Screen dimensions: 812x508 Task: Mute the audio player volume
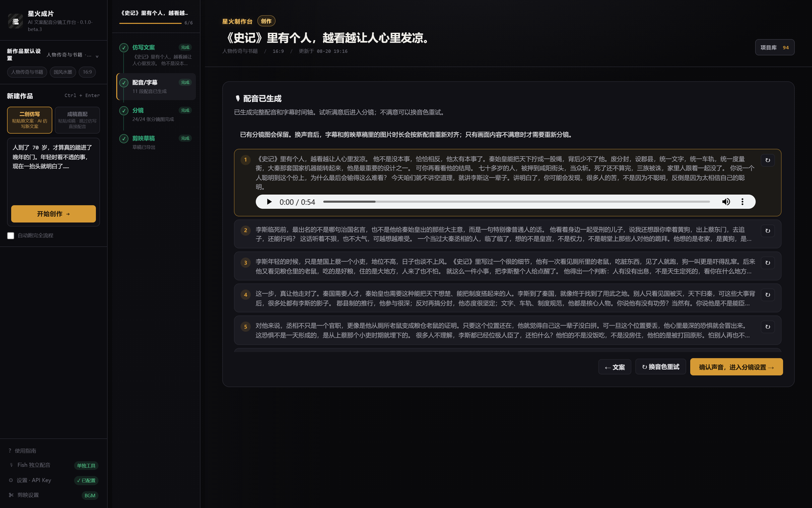726,202
